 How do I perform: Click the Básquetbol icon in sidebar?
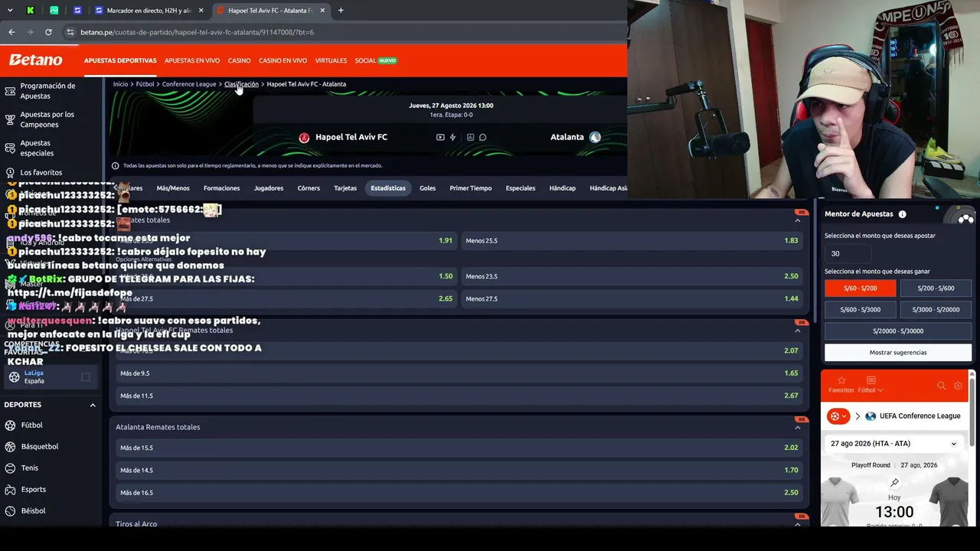(x=10, y=447)
